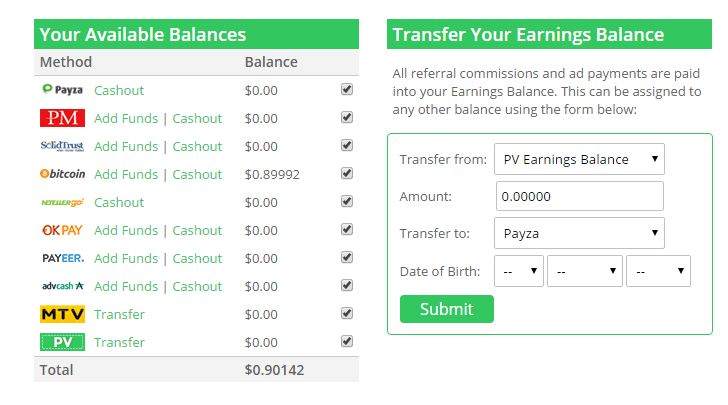This screenshot has width=728, height=405.
Task: Click the bitcoin logo icon
Action: click(x=62, y=174)
